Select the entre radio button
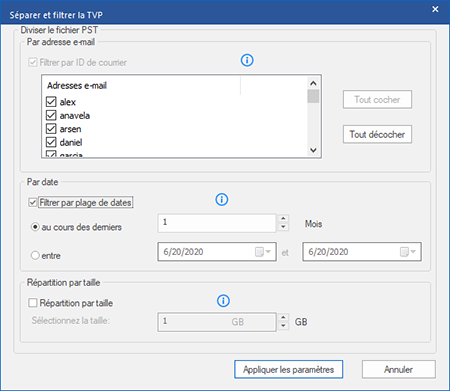 pos(35,256)
